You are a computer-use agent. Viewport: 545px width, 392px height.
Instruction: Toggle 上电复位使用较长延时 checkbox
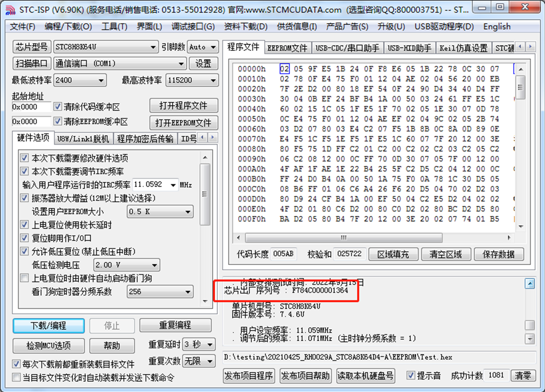point(25,225)
